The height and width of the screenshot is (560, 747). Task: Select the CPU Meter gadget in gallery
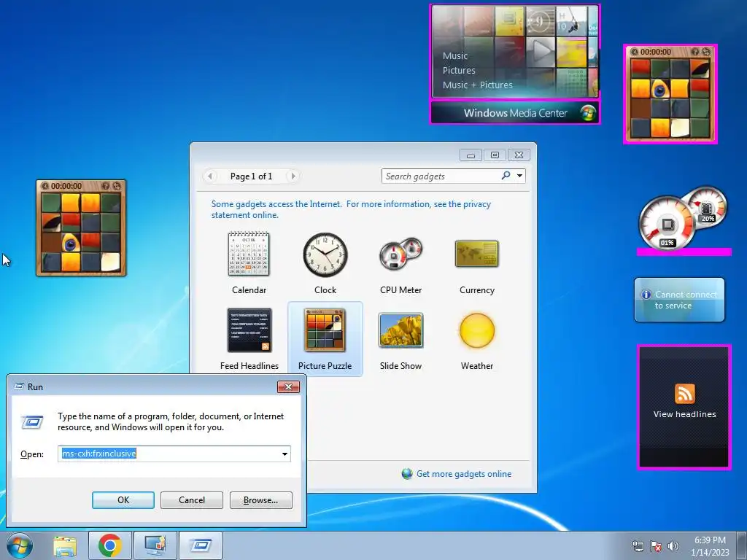tap(400, 254)
